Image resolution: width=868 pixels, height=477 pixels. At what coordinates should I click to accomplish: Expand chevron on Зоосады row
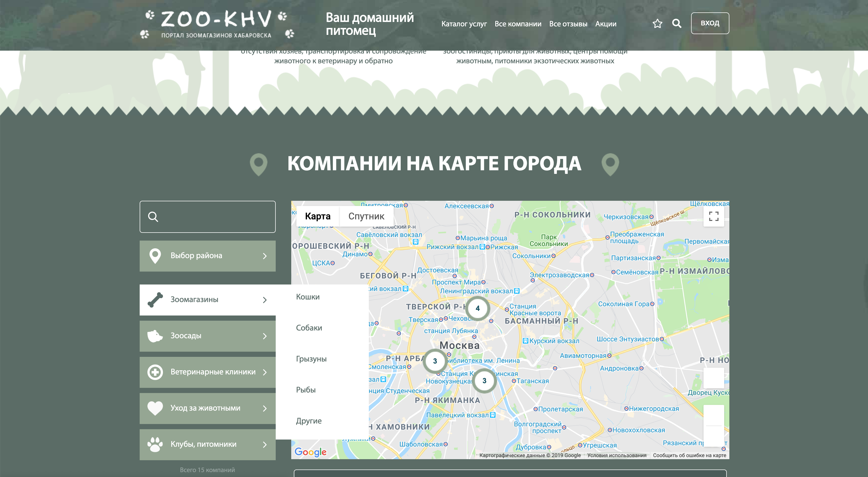click(265, 336)
